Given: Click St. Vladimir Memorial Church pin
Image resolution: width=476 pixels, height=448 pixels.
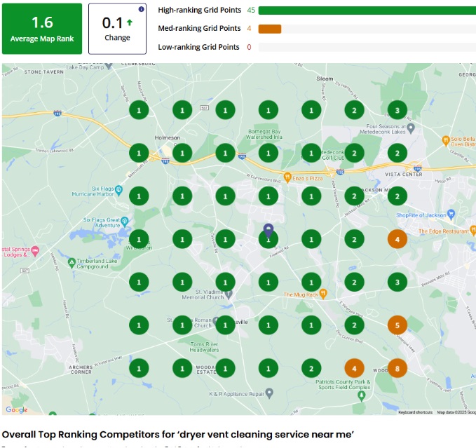Looking at the screenshot, I should [x=229, y=294].
